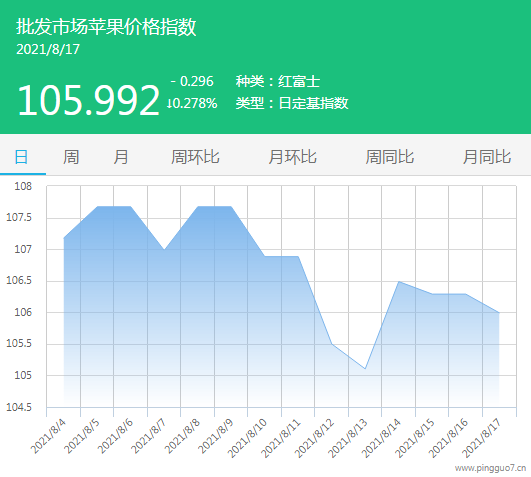Open the 月环比 tab
531x477 pixels.
click(x=293, y=157)
